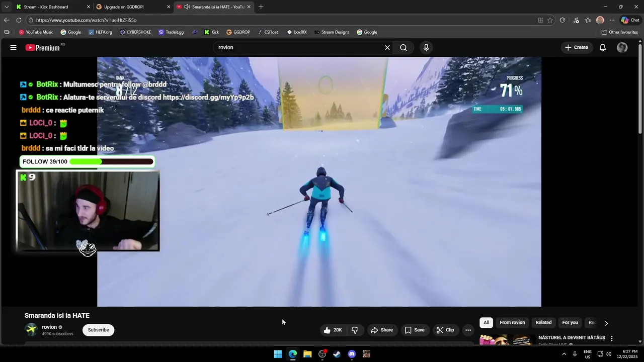Open more actions ellipsis under video
This screenshot has width=644, height=362.
468,330
